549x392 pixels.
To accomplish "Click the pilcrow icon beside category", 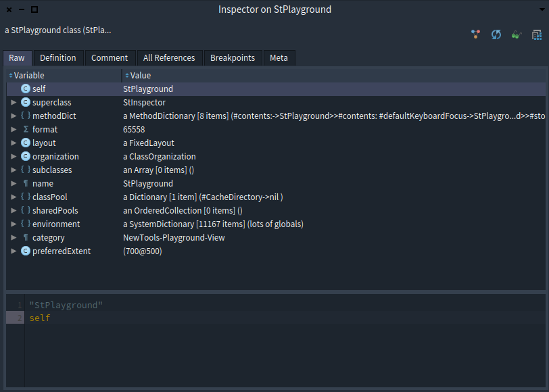I will click(x=26, y=237).
